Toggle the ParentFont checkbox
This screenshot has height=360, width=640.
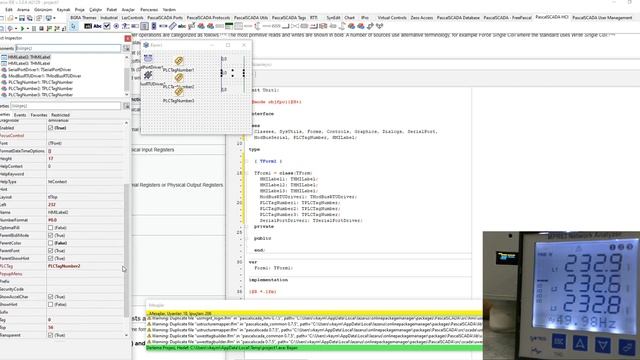51,251
